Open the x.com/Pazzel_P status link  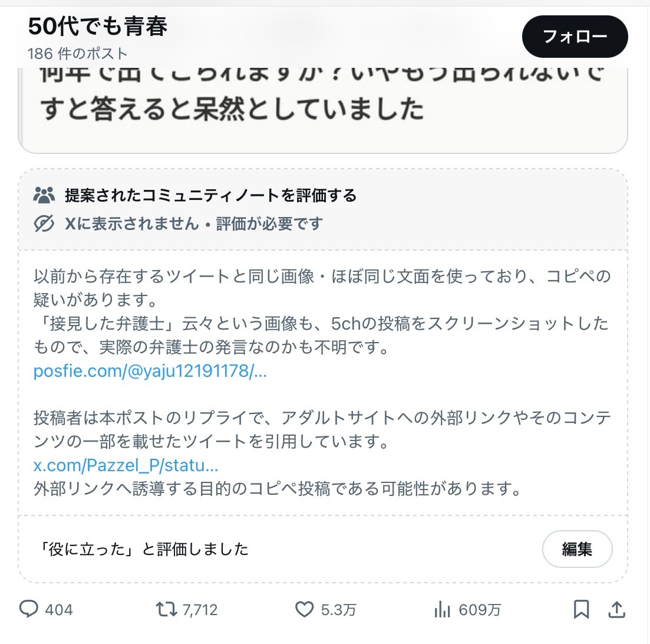tap(126, 466)
